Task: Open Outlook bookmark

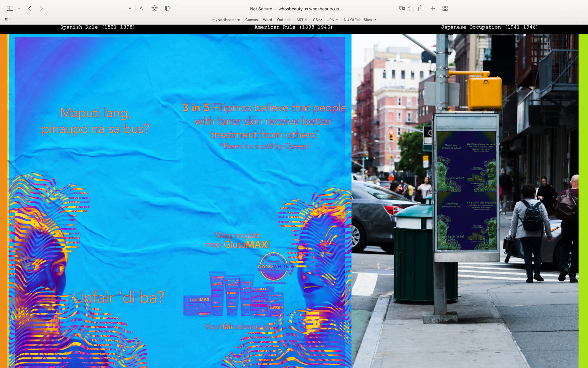Action: click(284, 20)
